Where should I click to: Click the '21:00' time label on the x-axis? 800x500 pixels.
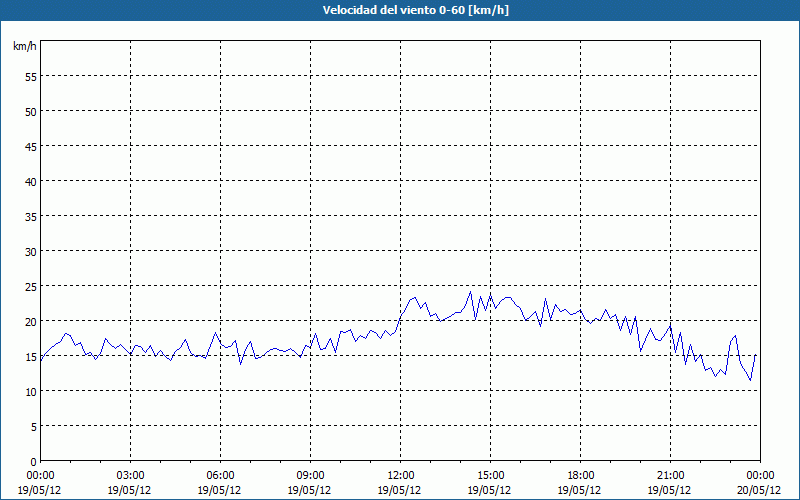pyautogui.click(x=670, y=476)
